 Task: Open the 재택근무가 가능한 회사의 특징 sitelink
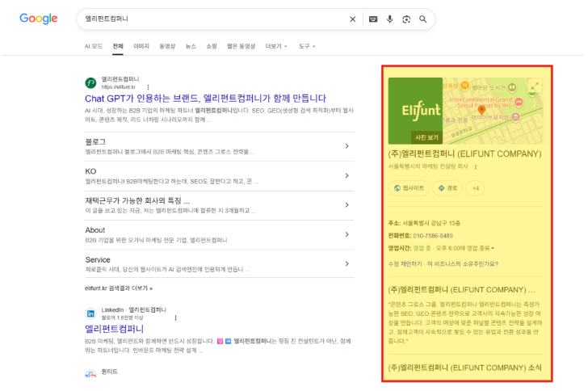tap(137, 201)
